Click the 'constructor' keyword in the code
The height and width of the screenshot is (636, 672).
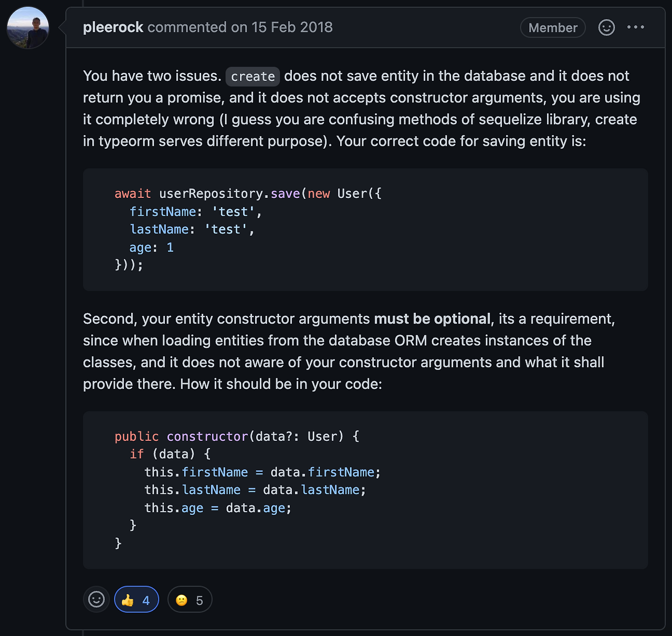[207, 437]
